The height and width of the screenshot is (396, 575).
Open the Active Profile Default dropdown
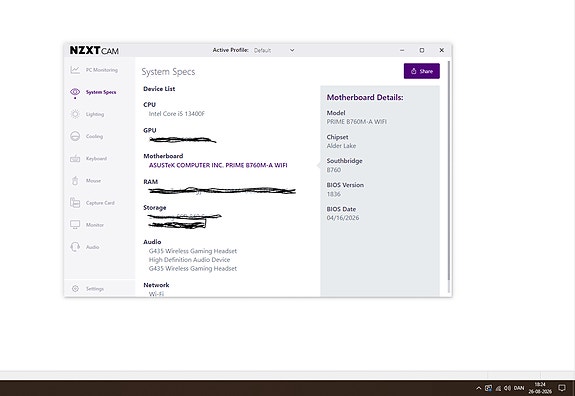[x=274, y=50]
